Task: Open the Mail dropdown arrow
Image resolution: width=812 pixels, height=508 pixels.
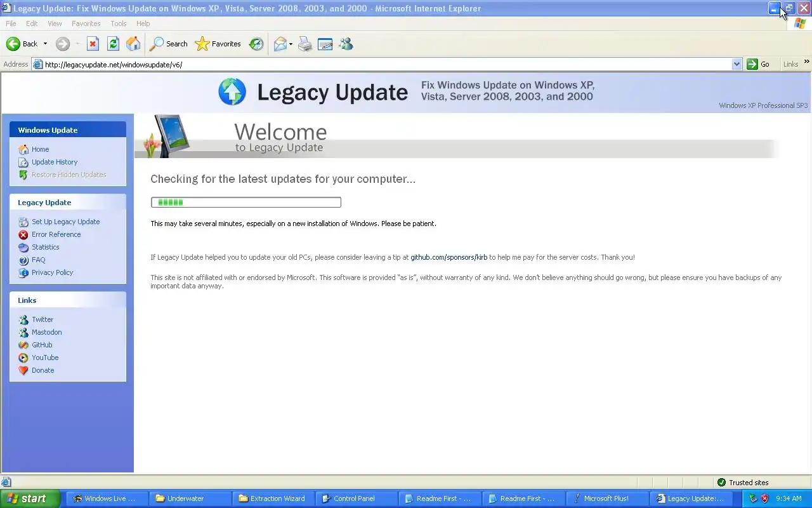Action: [291, 44]
